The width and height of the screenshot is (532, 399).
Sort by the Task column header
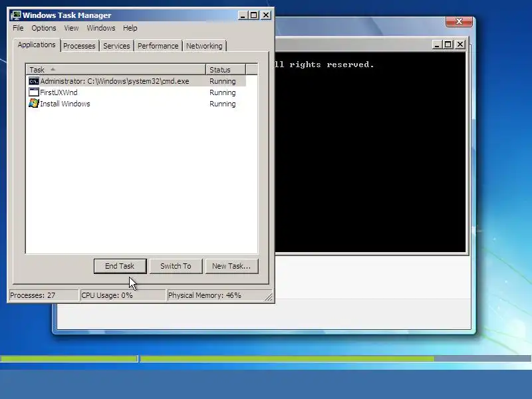[116, 70]
